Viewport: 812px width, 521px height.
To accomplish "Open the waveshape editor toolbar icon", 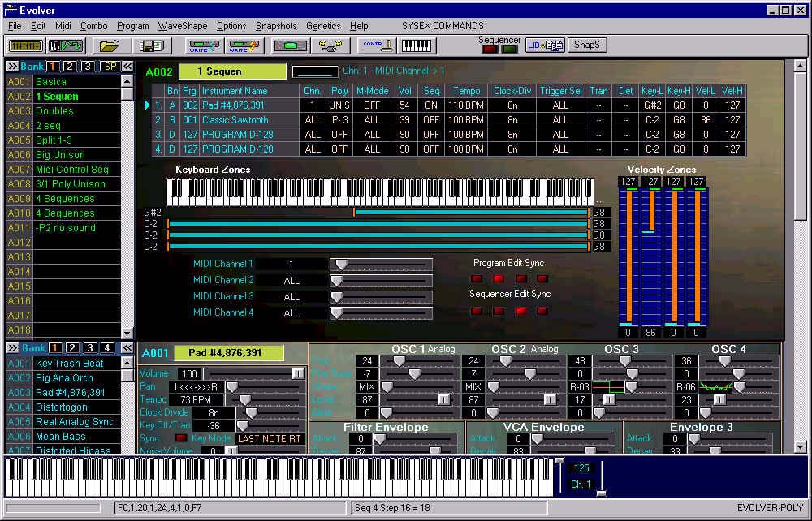I will [x=66, y=45].
